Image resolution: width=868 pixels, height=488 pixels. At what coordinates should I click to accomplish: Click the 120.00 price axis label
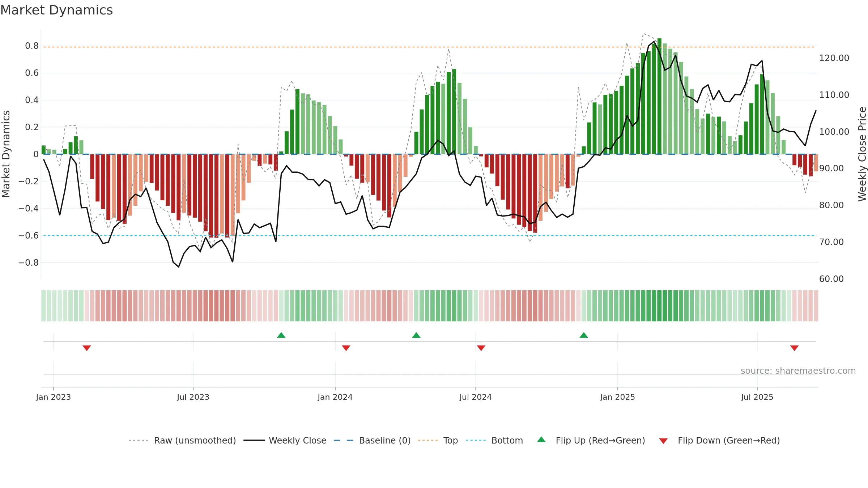834,58
